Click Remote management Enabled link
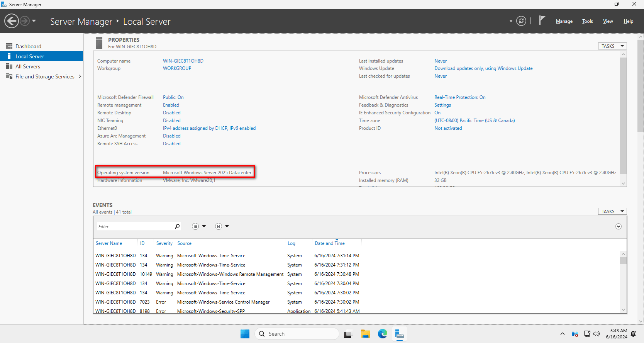Image resolution: width=644 pixels, height=343 pixels. (x=171, y=105)
